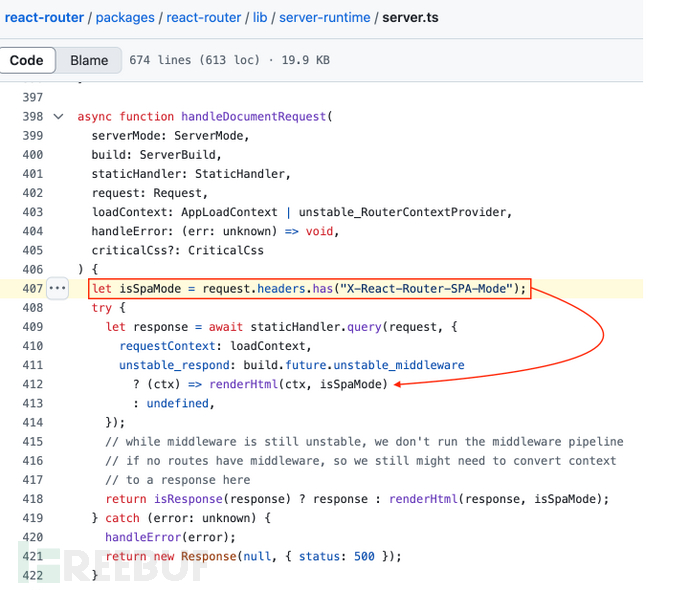Click the "X-React-Router-SPA-Mode" string literal

coord(432,289)
